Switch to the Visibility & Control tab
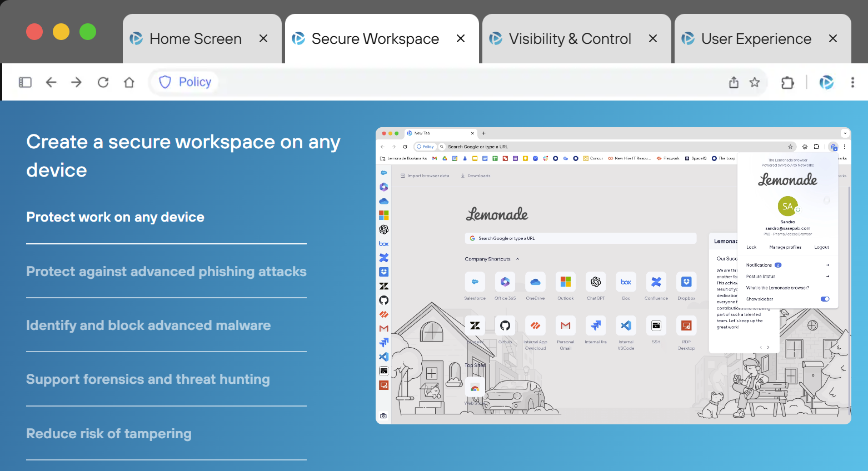The width and height of the screenshot is (868, 471). click(570, 39)
